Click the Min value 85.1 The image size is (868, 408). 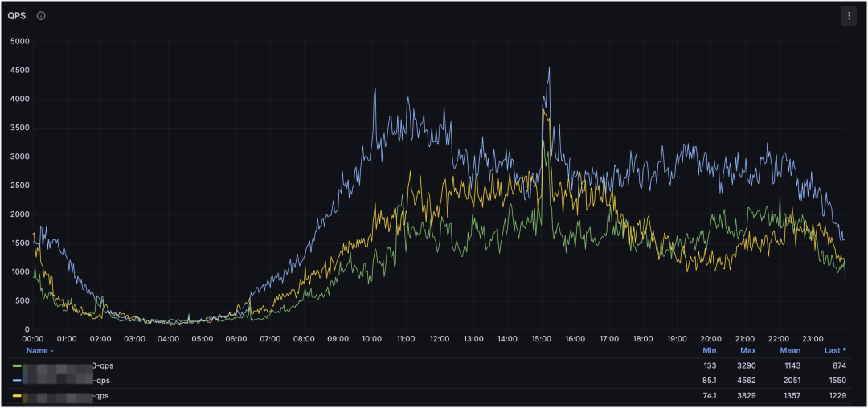tap(708, 381)
